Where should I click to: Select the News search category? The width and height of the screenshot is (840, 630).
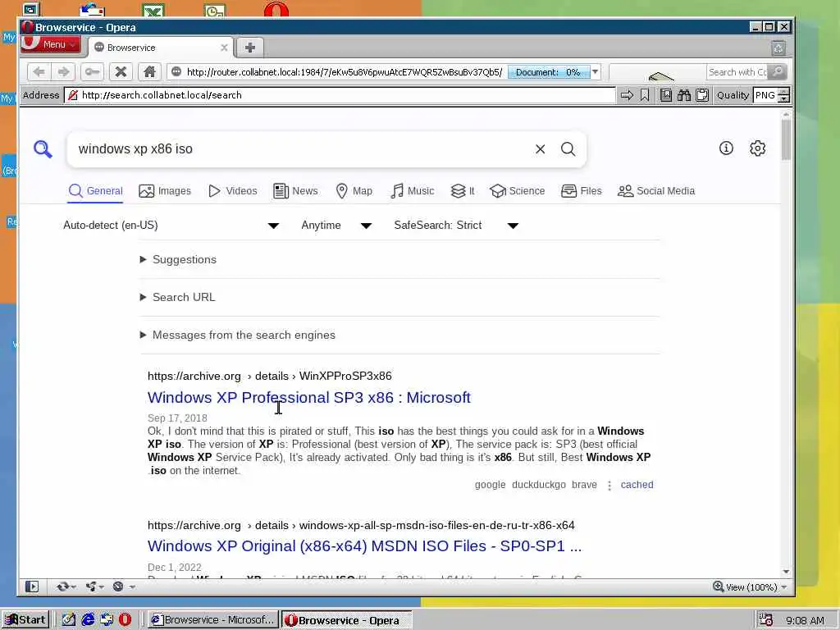click(295, 190)
